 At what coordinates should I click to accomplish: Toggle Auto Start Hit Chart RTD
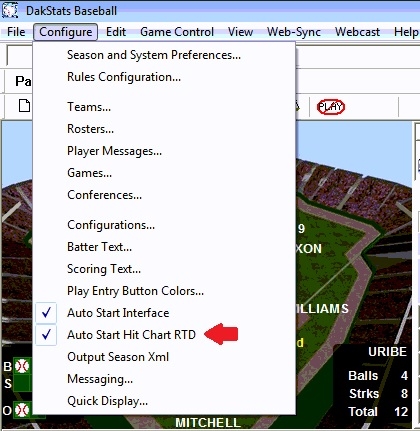(164, 335)
